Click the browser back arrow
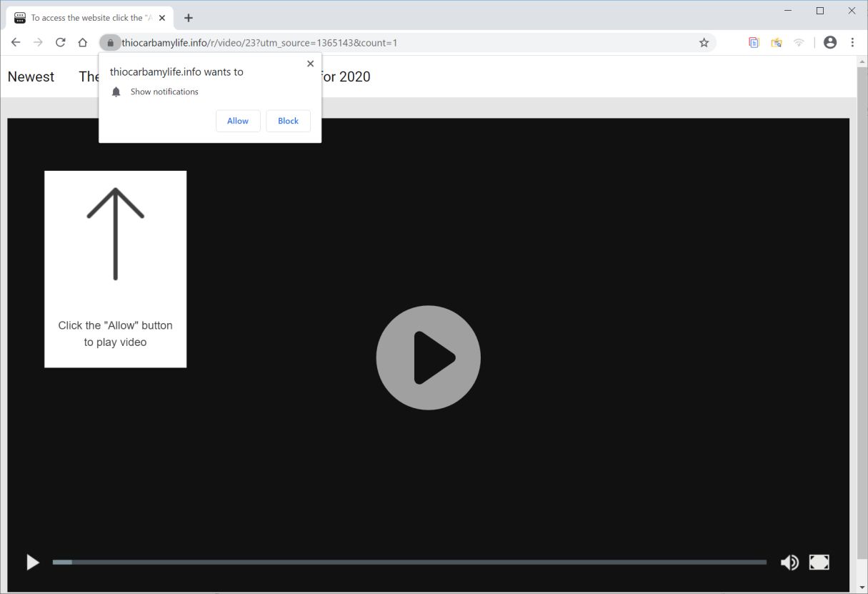868x594 pixels. point(16,42)
